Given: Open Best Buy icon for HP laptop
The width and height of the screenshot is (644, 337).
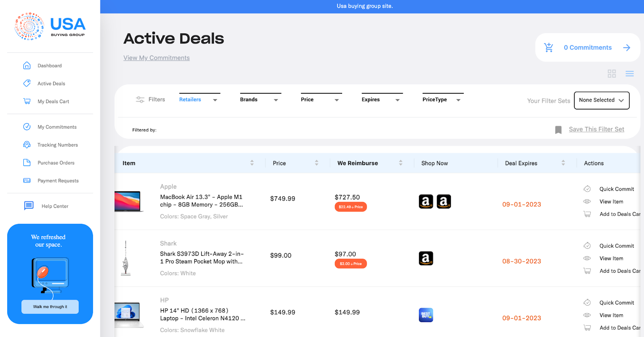Looking at the screenshot, I should [x=426, y=315].
